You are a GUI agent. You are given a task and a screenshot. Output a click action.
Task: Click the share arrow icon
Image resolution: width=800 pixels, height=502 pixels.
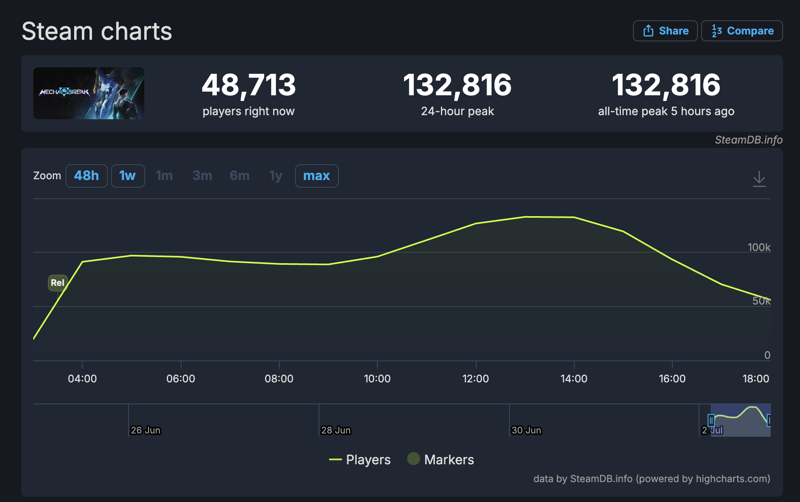(x=648, y=31)
